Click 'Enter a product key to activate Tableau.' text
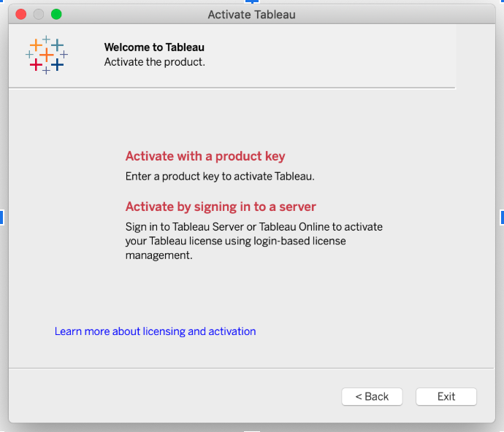Image resolution: width=504 pixels, height=432 pixels. pos(220,177)
